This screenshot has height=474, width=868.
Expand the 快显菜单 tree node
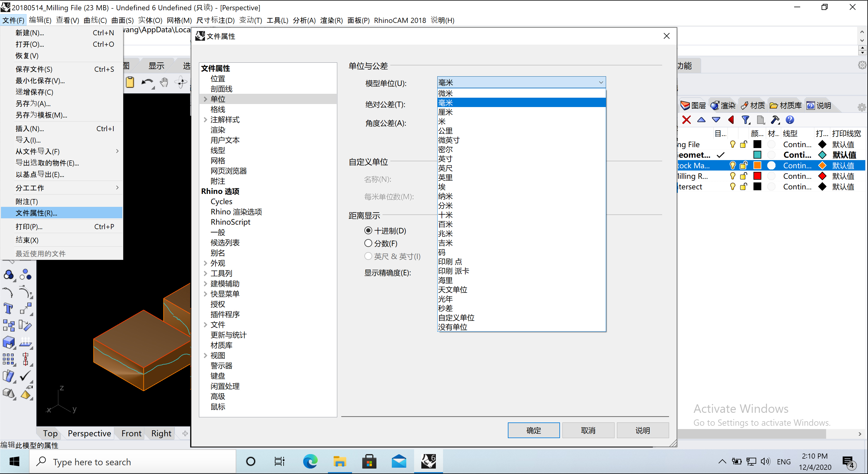205,294
